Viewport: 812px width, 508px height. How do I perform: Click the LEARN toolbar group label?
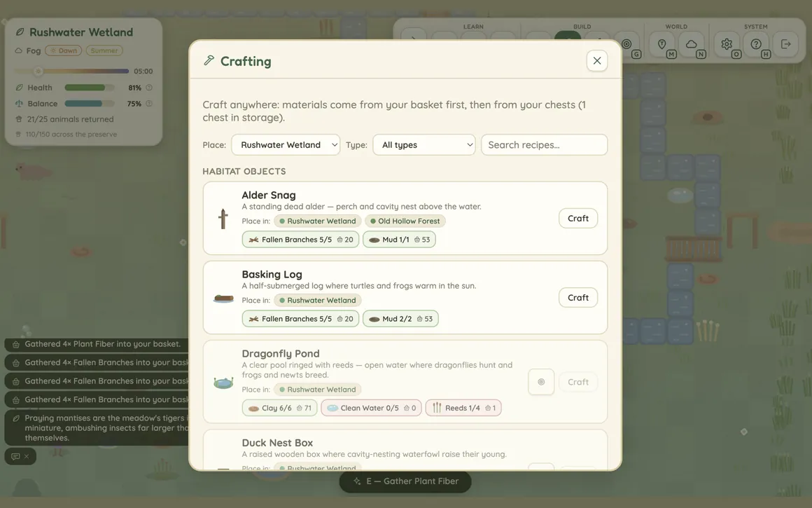pos(472,27)
